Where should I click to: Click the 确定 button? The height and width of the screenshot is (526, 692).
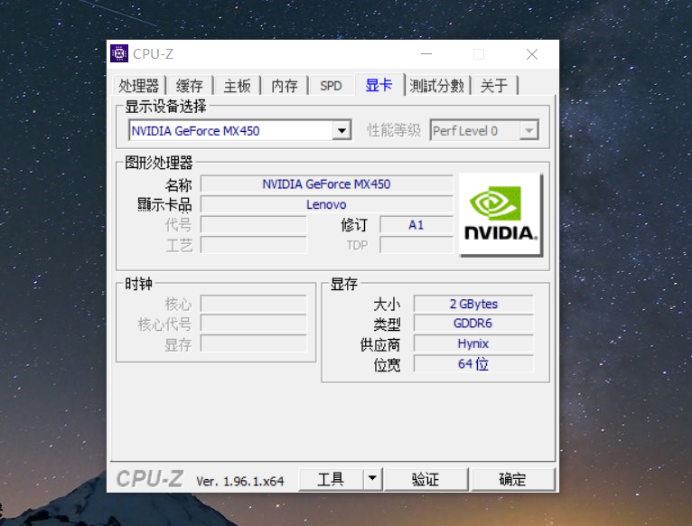coord(513,479)
